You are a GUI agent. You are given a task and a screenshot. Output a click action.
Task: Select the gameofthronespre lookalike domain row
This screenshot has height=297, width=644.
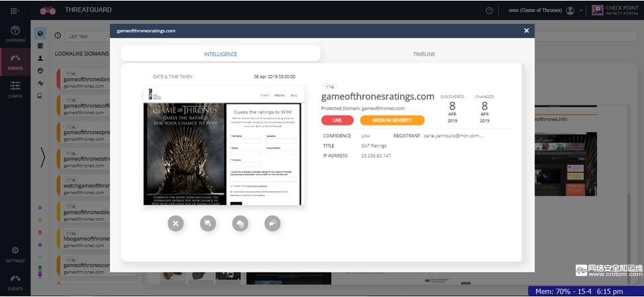click(x=83, y=133)
